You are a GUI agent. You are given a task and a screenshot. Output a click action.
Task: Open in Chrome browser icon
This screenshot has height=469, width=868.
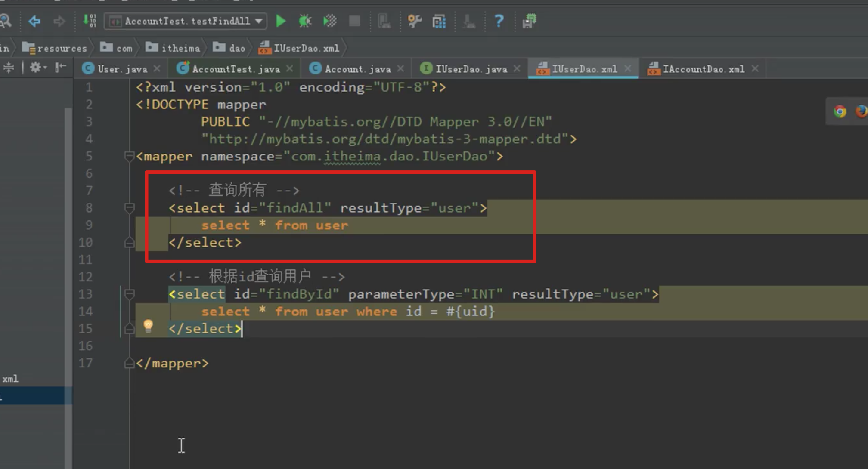click(x=840, y=111)
